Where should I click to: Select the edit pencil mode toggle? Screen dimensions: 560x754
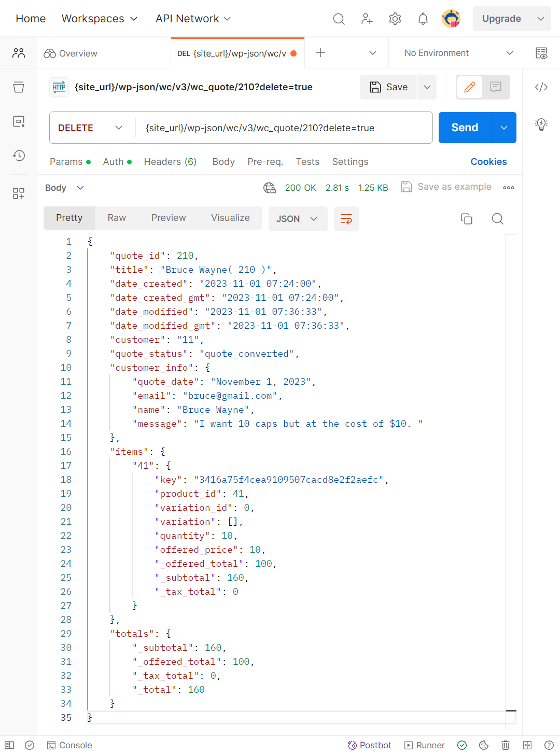click(470, 87)
